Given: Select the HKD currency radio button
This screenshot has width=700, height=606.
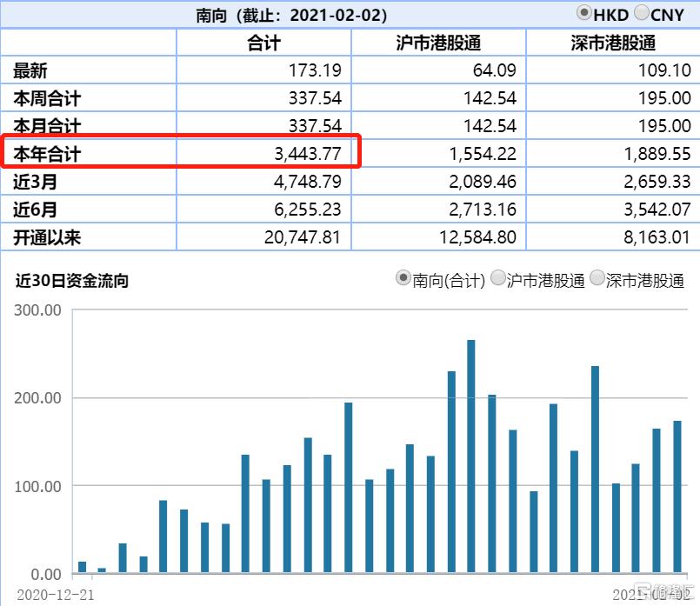Looking at the screenshot, I should 584,12.
